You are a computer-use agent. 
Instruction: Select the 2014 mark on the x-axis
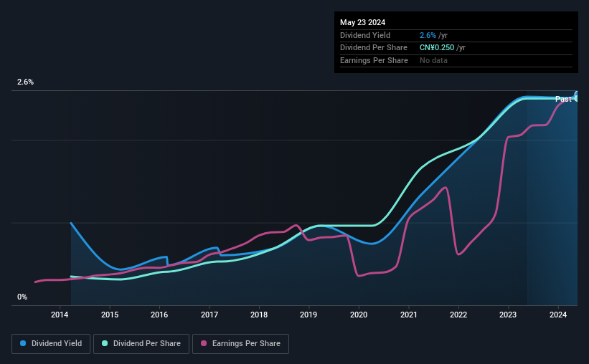click(x=60, y=315)
